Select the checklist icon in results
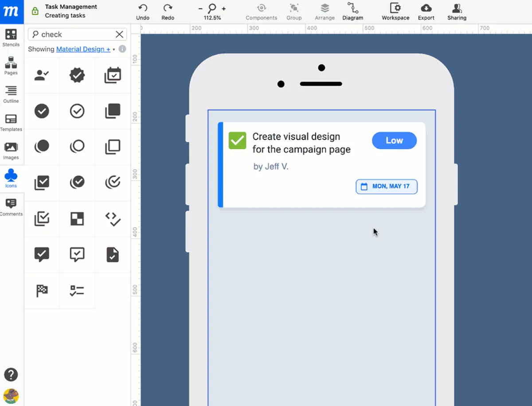Screen dimensions: 532x406 [x=77, y=291]
